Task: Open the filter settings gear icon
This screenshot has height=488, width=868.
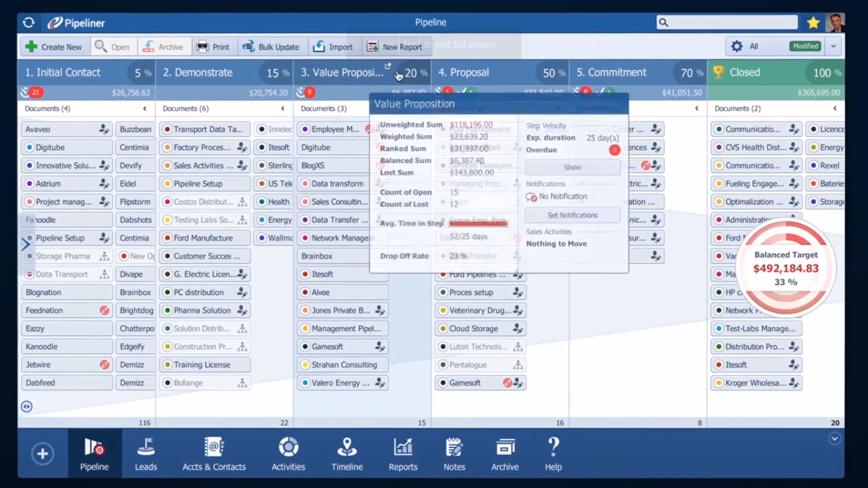Action: click(736, 46)
